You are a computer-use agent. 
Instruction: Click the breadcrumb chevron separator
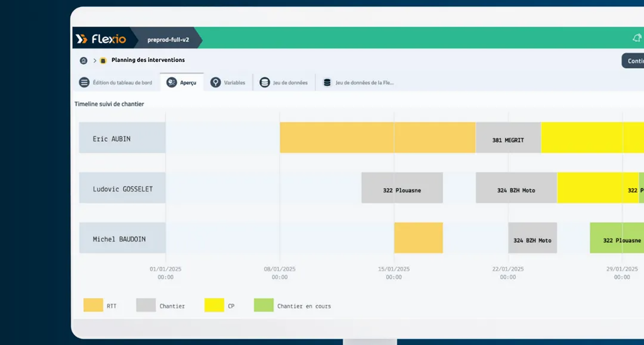[x=95, y=60]
